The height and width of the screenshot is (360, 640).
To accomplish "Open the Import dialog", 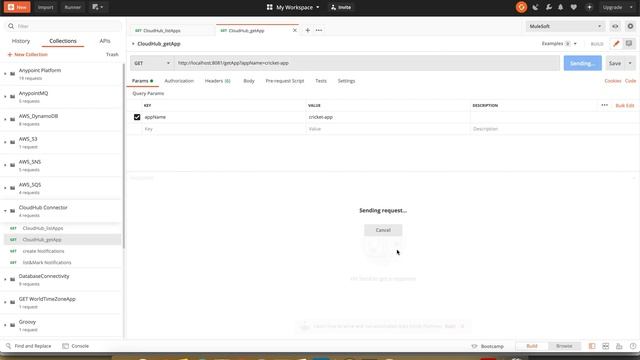I will 45,7.
